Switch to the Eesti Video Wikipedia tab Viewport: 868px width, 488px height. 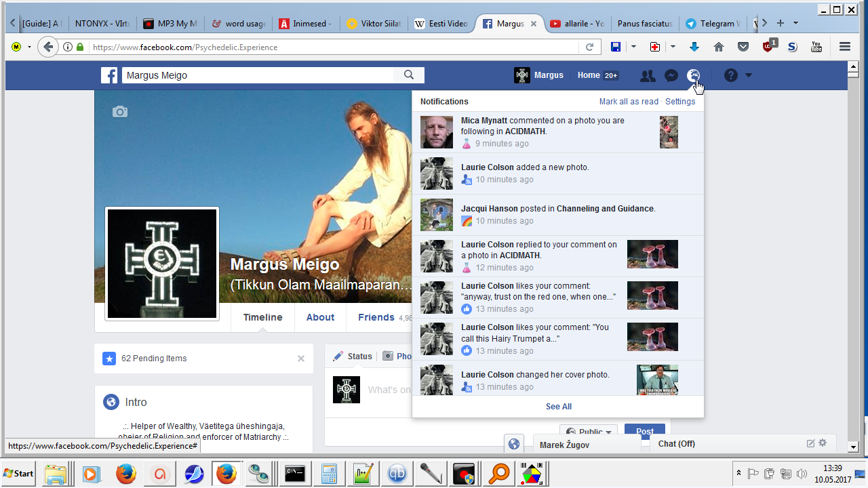click(442, 23)
